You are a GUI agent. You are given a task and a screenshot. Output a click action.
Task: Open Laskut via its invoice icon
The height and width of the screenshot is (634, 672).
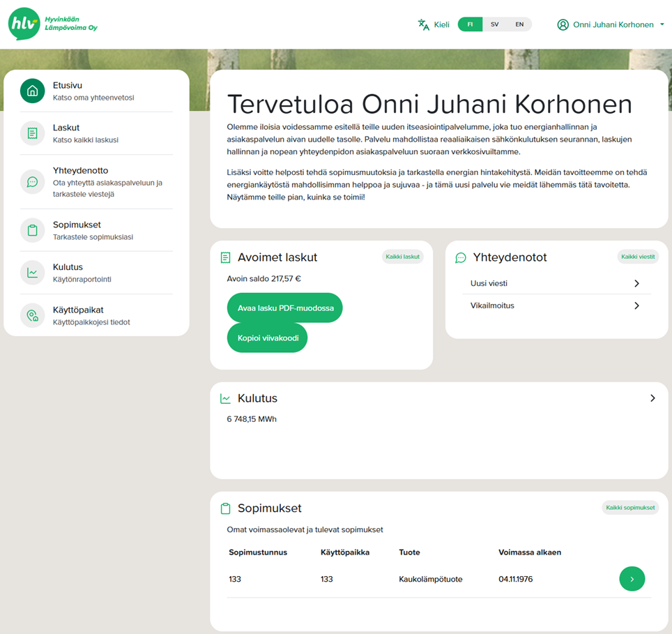pos(32,133)
